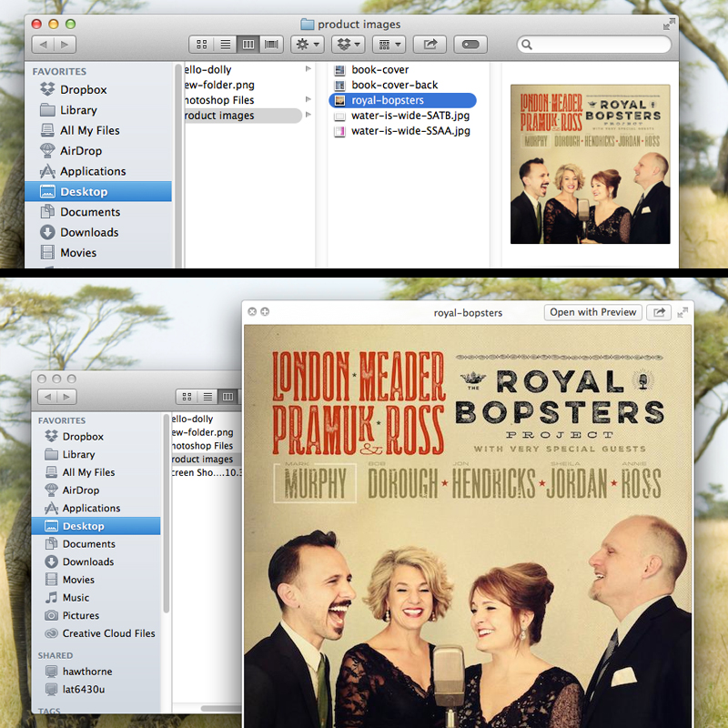The height and width of the screenshot is (728, 728).
Task: Switch upper Finder window to icon view
Action: tap(201, 45)
